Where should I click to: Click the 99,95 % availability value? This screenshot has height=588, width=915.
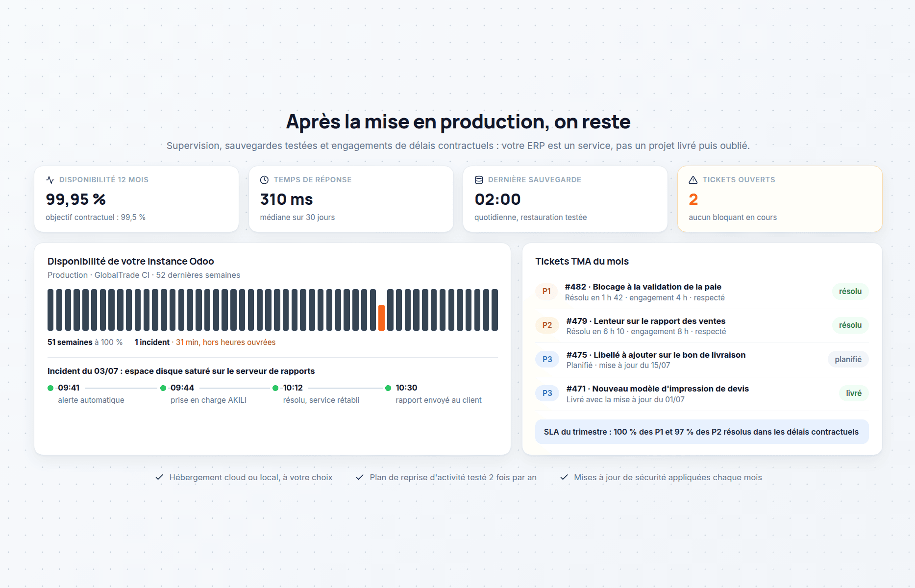(x=76, y=199)
